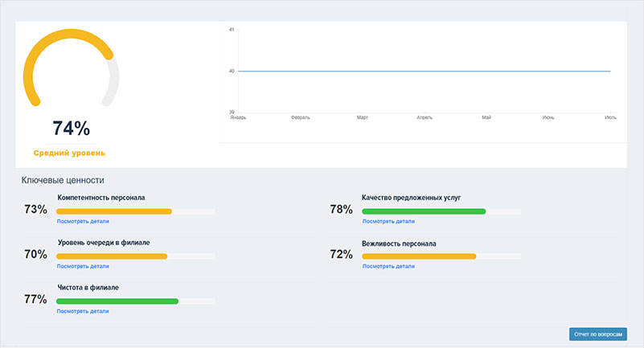The image size is (644, 348).
Task: Click the 74% average value
Action: click(71, 129)
